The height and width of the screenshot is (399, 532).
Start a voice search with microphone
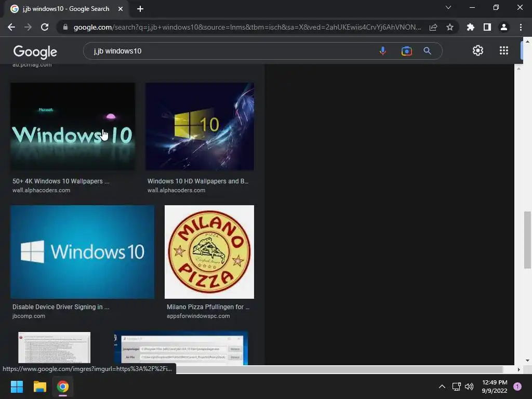383,51
